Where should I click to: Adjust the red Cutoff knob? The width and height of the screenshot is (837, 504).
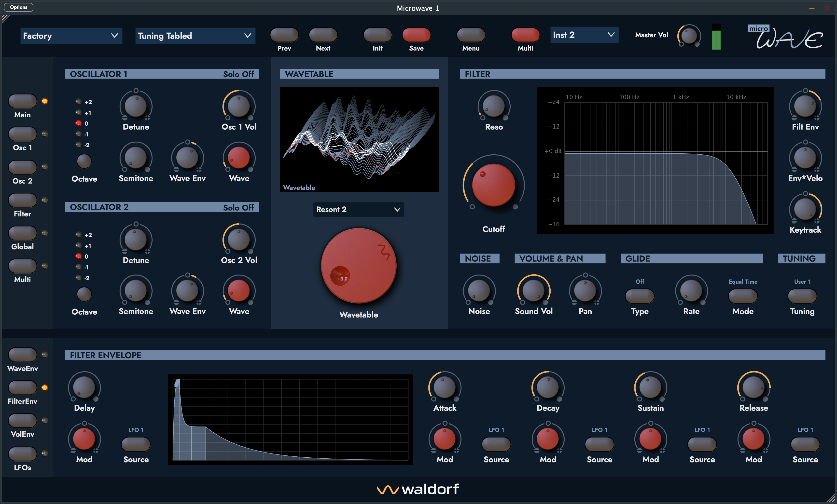coord(493,186)
